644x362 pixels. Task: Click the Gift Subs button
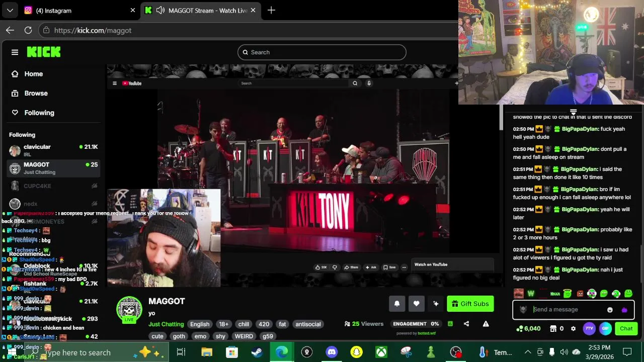(470, 304)
